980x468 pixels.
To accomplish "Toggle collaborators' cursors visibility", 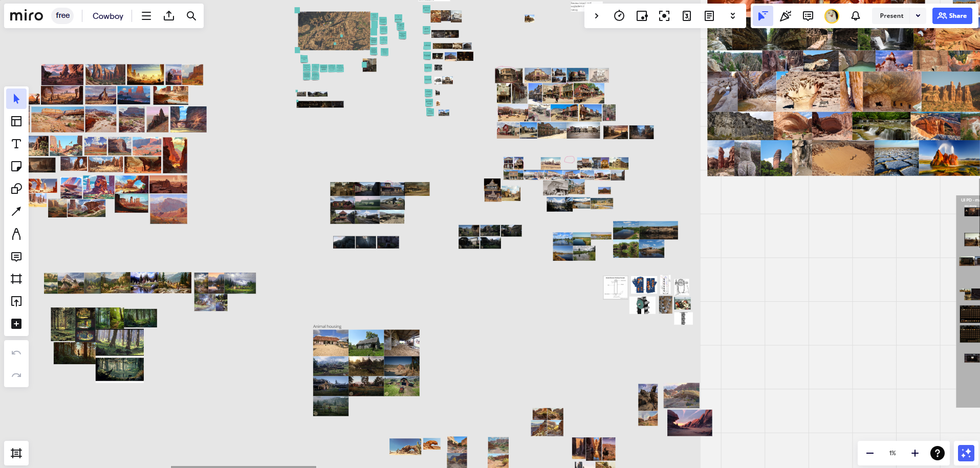I will point(763,16).
